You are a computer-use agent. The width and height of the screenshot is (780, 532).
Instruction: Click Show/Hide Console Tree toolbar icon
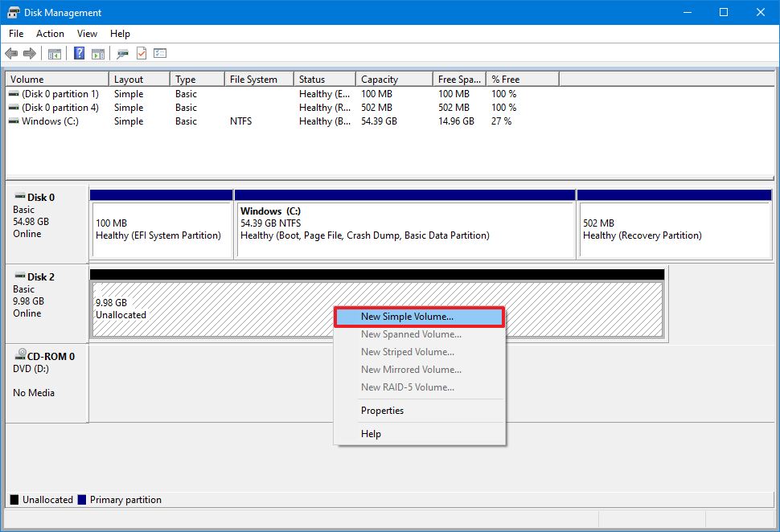pos(55,54)
